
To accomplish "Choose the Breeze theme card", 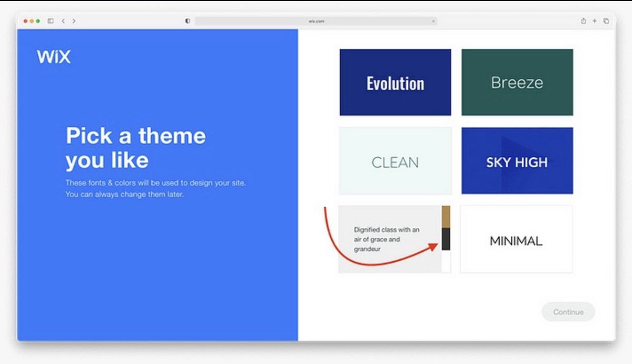I will coord(517,82).
